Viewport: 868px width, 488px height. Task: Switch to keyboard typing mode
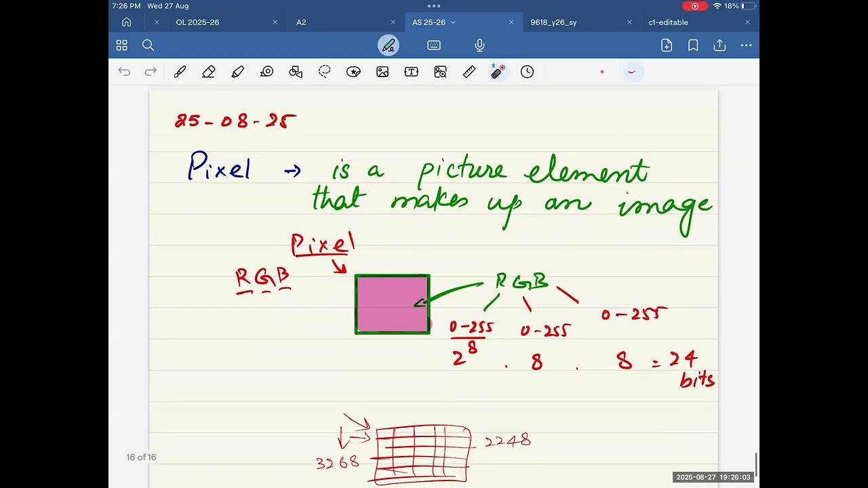[x=434, y=45]
